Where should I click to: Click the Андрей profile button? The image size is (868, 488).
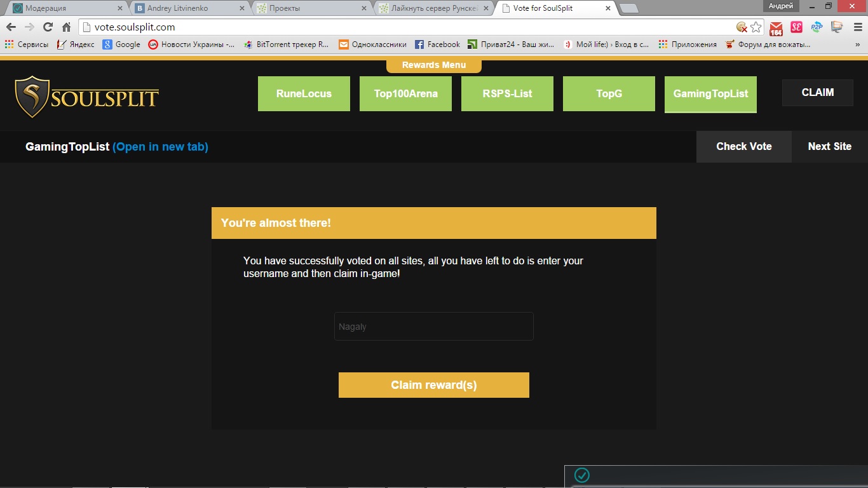[x=781, y=6]
